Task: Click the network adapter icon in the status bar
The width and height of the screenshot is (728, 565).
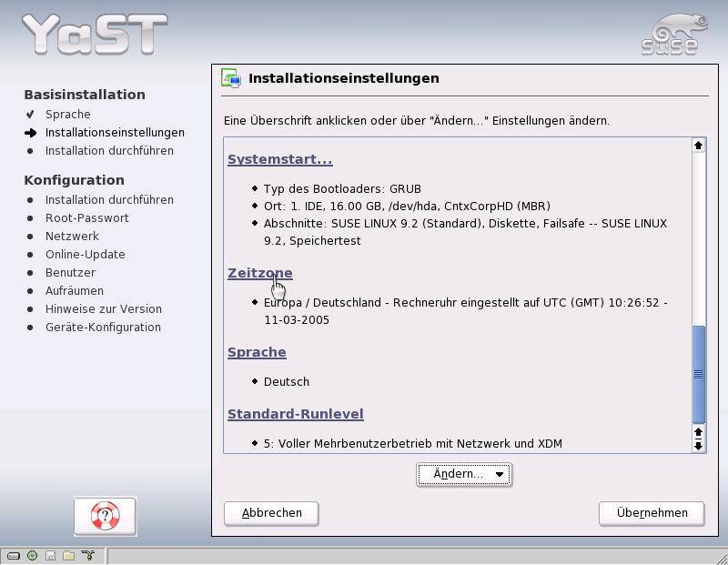Action: tap(87, 555)
